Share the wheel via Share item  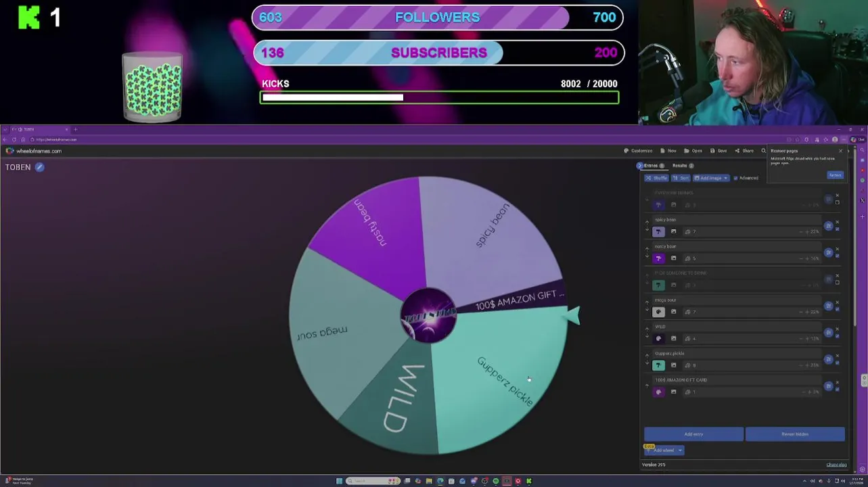pos(744,151)
